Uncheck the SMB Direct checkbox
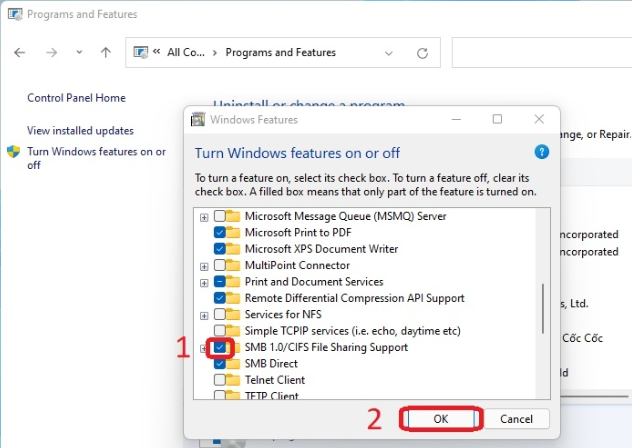 (x=220, y=363)
